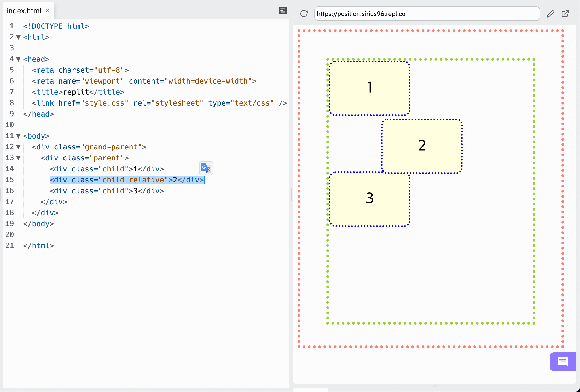Open preview in a new window
580x392 pixels.
[x=565, y=14]
